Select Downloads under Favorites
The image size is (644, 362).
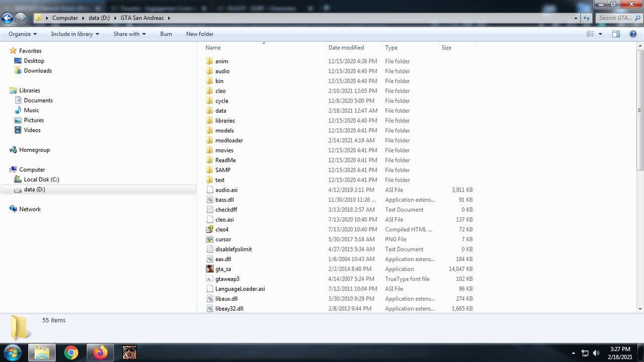tap(38, 71)
